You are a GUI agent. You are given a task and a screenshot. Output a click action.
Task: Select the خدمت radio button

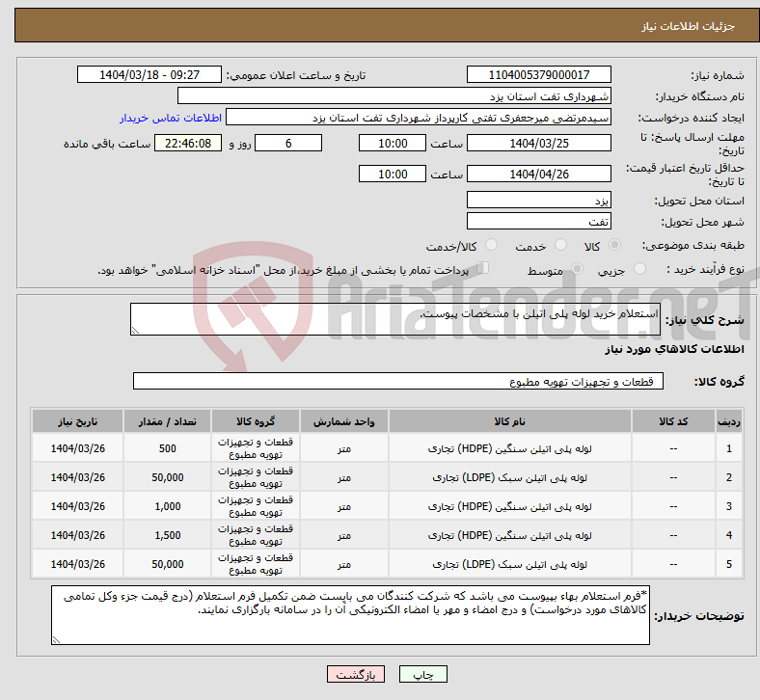click(560, 245)
